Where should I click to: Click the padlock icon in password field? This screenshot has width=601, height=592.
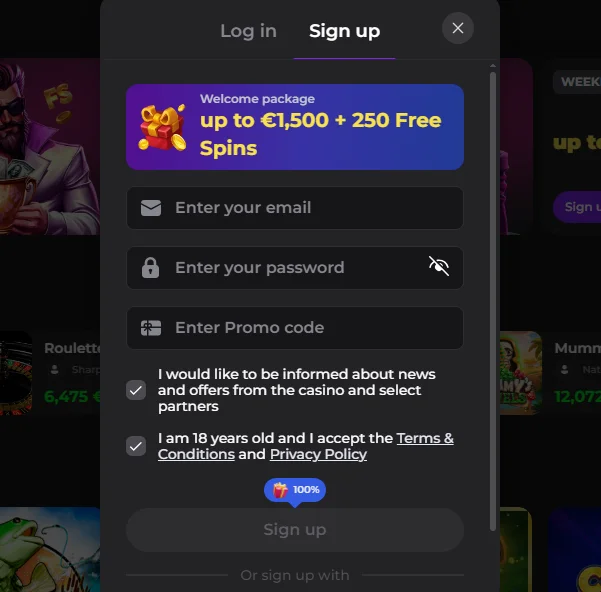click(150, 267)
